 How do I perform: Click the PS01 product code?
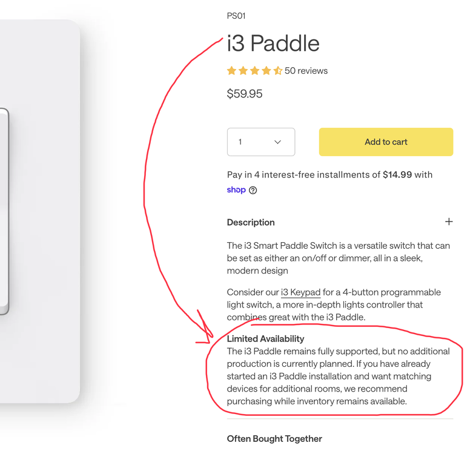click(x=236, y=16)
